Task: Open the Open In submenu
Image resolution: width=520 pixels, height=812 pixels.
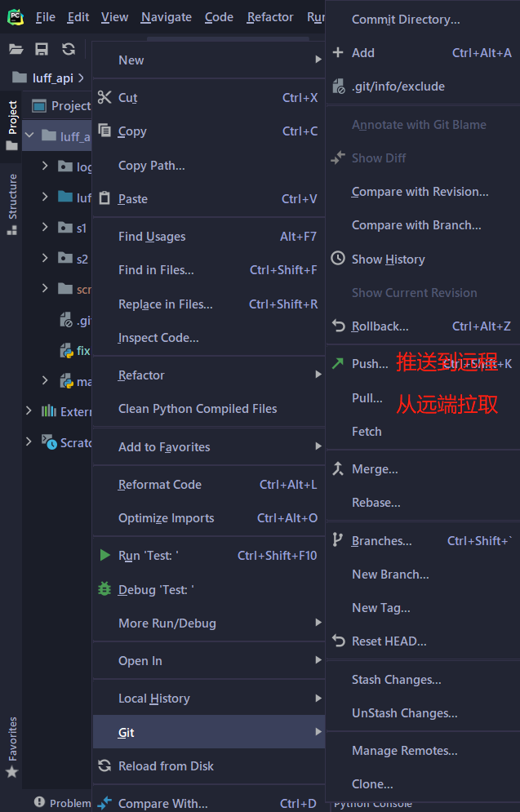Action: pyautogui.click(x=209, y=661)
